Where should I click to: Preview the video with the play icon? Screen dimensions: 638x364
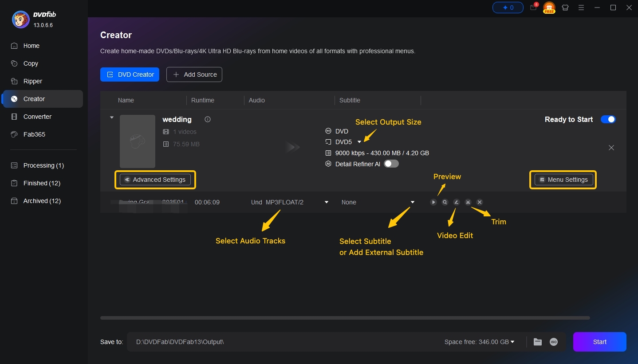click(433, 202)
